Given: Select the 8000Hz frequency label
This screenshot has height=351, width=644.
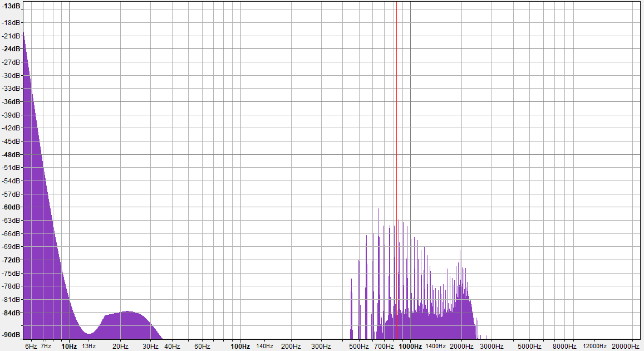Looking at the screenshot, I should 564,347.
